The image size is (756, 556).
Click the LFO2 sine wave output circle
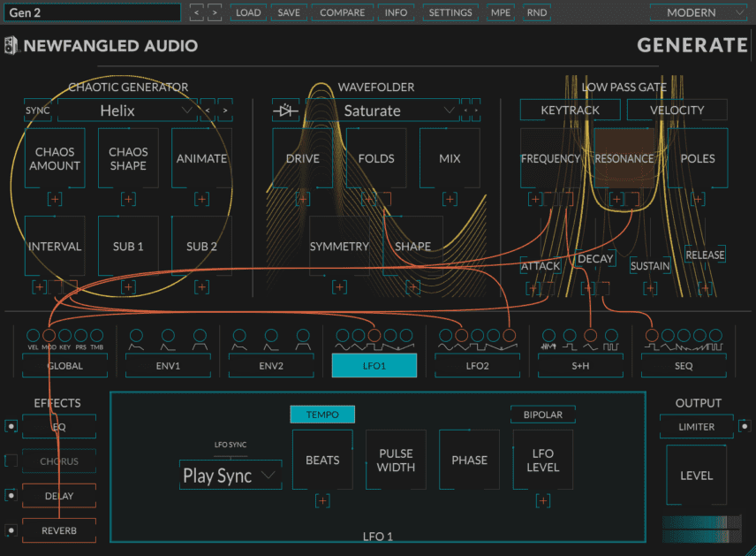(445, 335)
